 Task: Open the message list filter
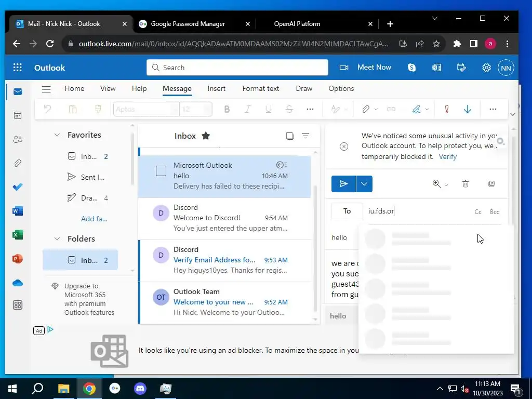pos(305,136)
